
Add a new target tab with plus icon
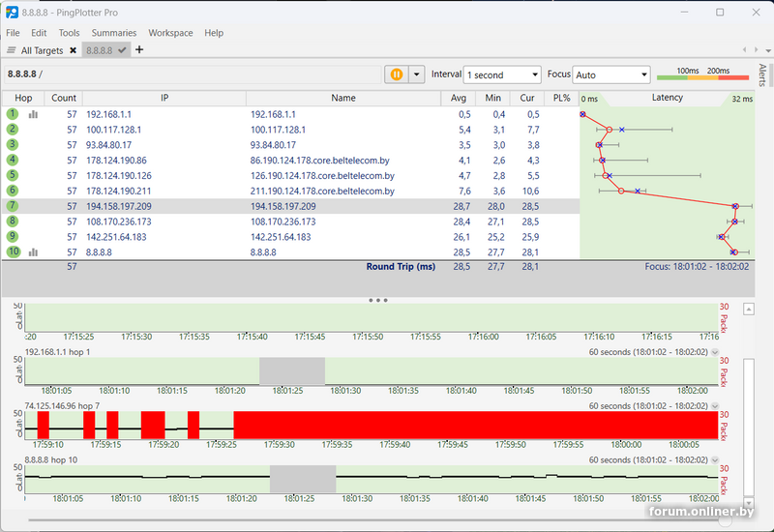[139, 50]
